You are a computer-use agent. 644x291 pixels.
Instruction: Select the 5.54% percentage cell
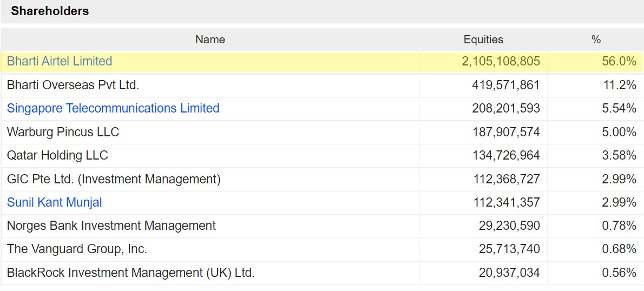click(619, 108)
